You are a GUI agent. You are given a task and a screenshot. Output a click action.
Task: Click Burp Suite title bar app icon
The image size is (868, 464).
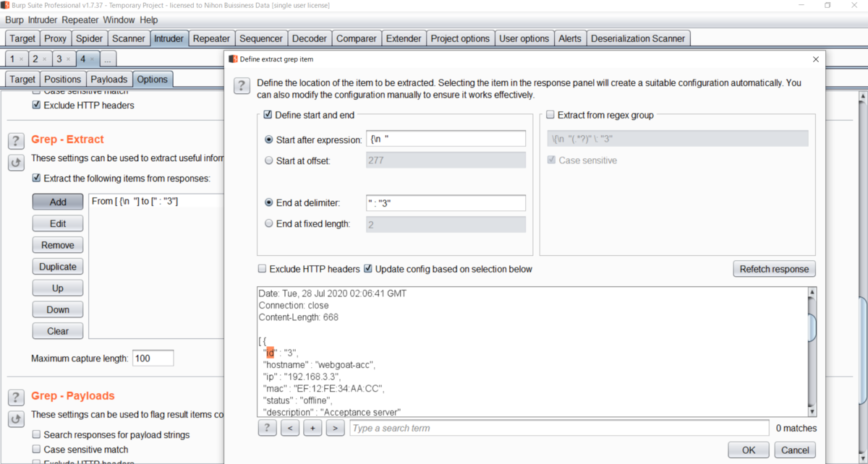(6, 5)
